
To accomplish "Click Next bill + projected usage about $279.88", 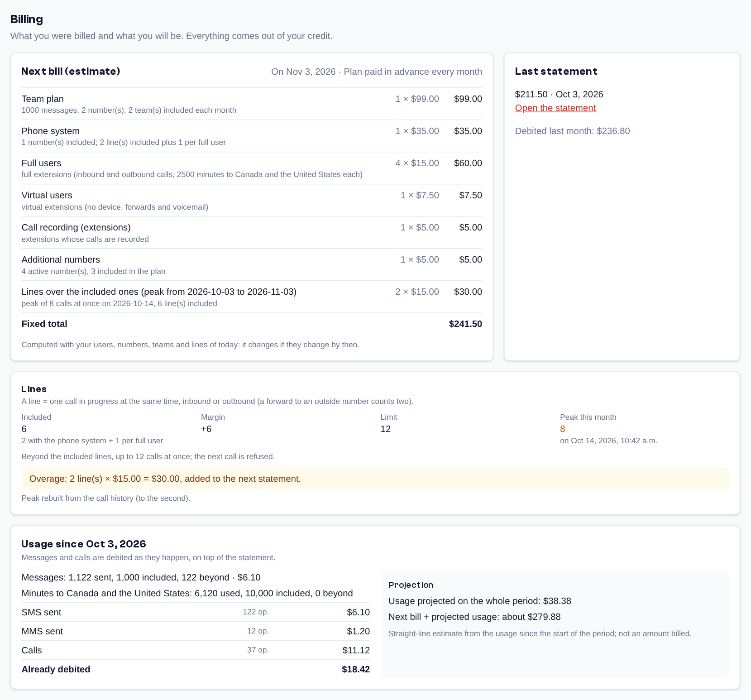I will tap(474, 617).
